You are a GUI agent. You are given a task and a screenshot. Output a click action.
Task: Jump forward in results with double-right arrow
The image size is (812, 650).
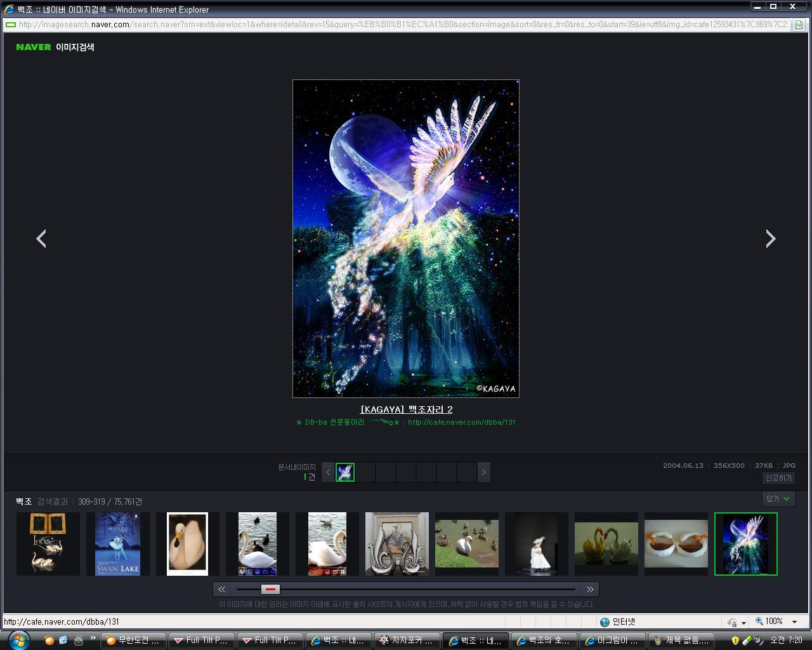click(590, 589)
